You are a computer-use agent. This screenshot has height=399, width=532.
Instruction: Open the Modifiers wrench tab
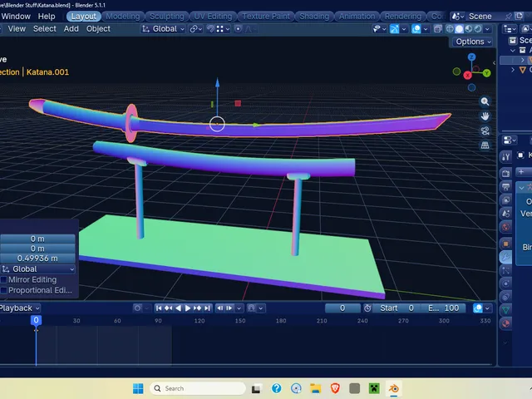tap(505, 257)
